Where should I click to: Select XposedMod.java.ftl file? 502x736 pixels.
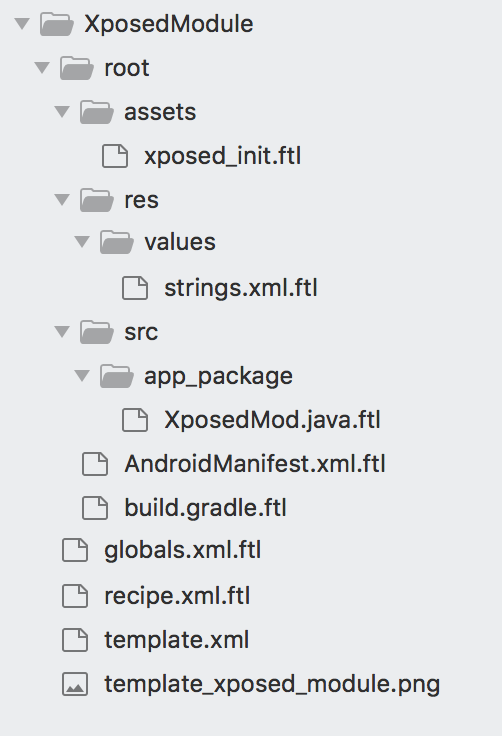272,420
